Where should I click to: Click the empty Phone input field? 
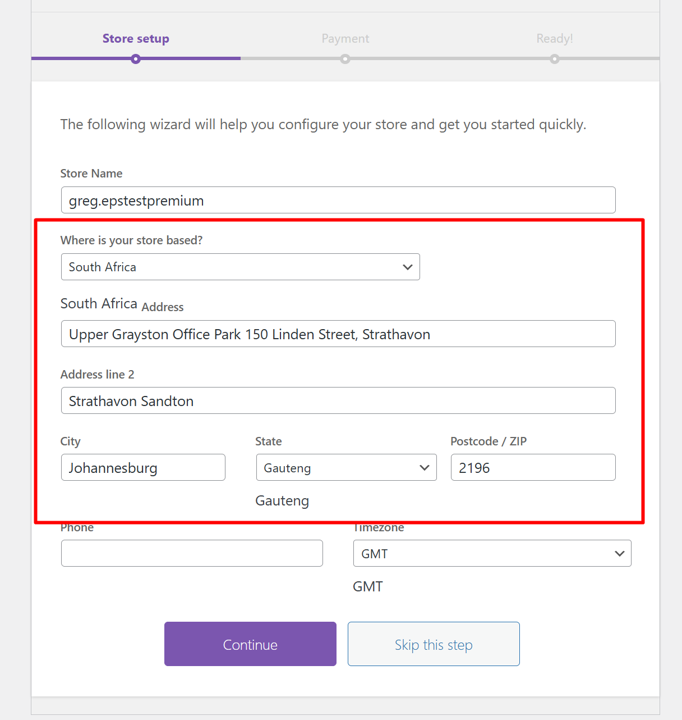click(192, 553)
